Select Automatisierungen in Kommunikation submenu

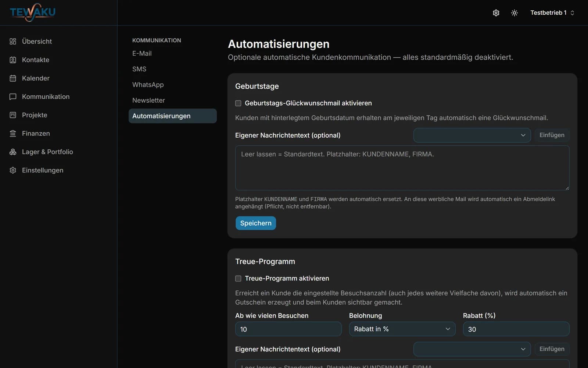[x=173, y=116]
